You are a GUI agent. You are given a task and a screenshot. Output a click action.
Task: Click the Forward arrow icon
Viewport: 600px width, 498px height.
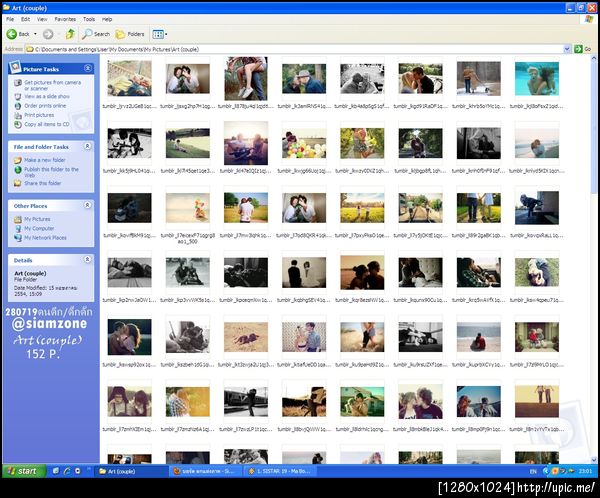pos(48,34)
